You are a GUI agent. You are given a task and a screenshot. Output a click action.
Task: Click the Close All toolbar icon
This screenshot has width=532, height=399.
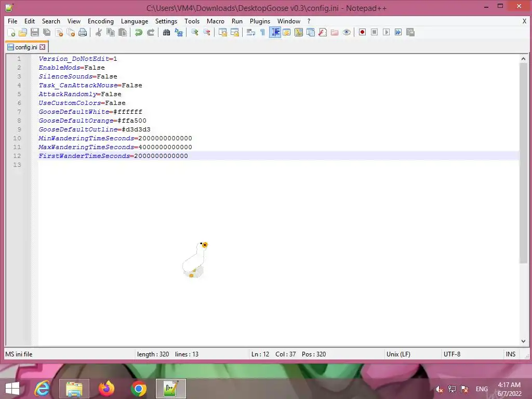pyautogui.click(x=71, y=32)
